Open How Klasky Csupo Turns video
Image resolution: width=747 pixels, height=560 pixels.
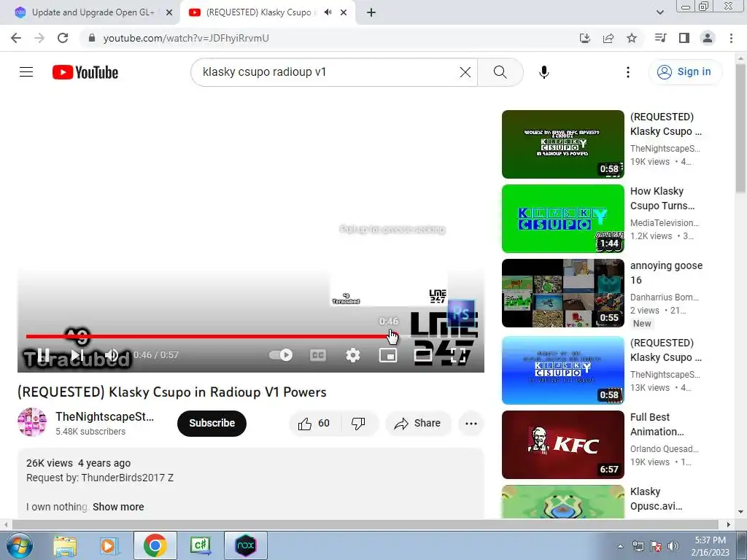pyautogui.click(x=662, y=198)
